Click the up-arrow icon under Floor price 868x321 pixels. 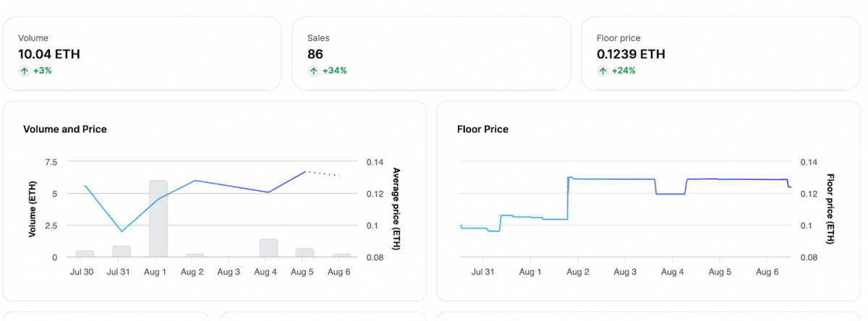tap(603, 71)
